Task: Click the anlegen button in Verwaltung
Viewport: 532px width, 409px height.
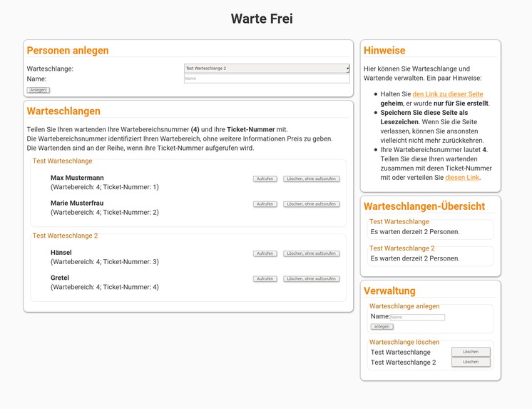Action: pos(382,326)
